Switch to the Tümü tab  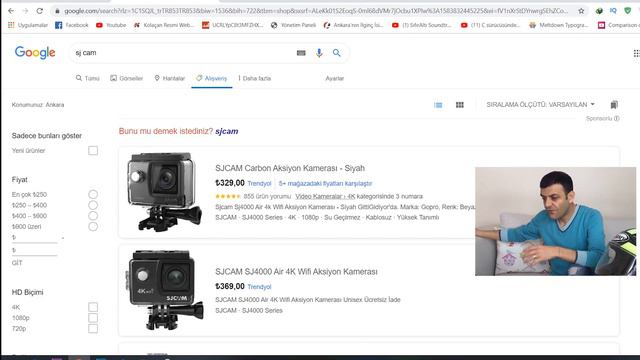(88, 78)
